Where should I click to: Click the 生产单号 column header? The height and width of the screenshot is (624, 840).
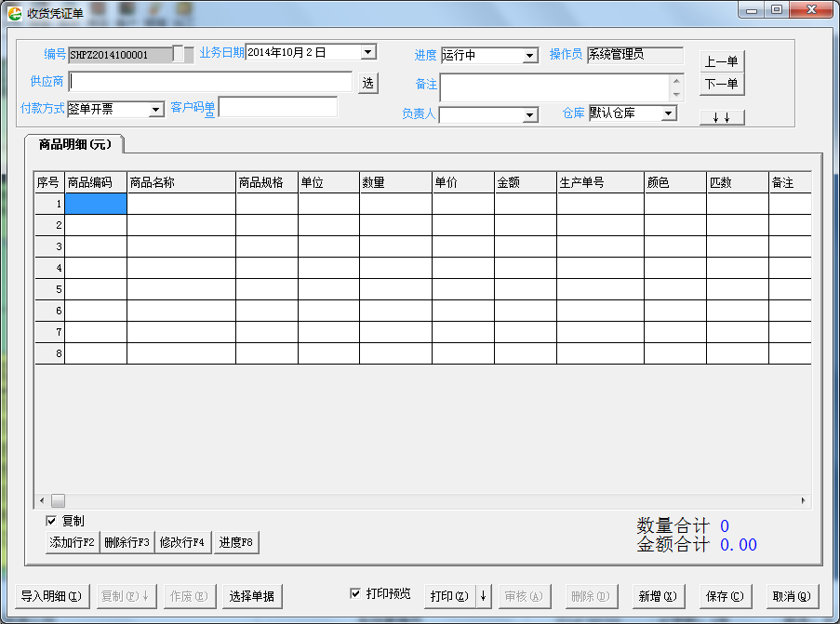[601, 182]
